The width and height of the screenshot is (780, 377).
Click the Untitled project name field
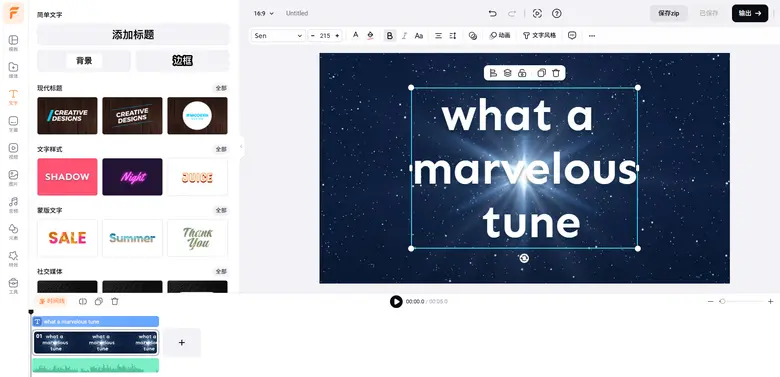point(297,13)
